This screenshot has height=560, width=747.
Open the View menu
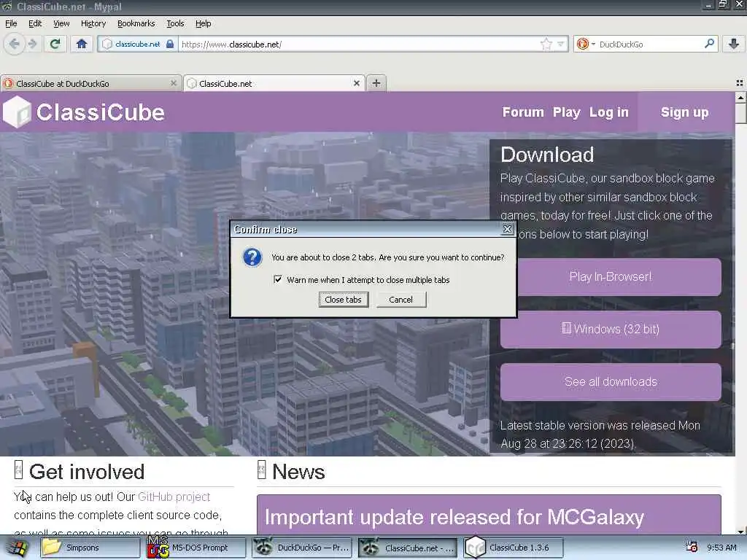(x=61, y=23)
